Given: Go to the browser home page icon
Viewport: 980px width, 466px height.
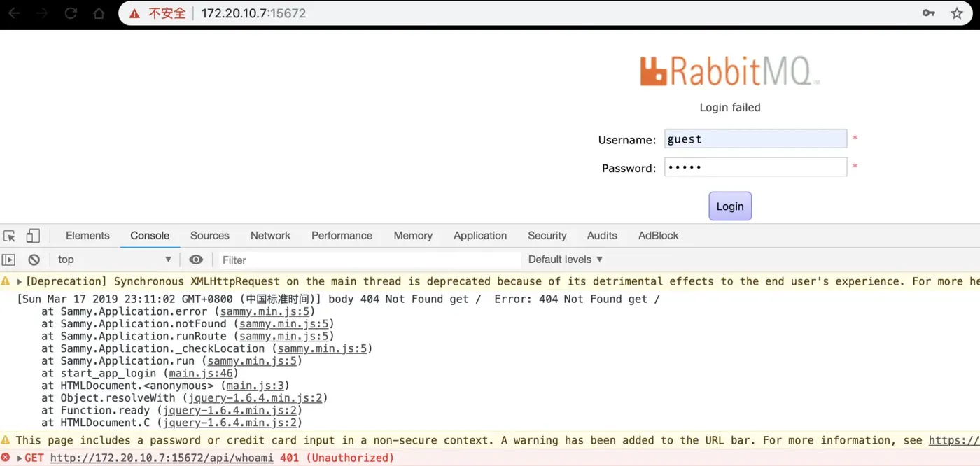Looking at the screenshot, I should click(99, 13).
